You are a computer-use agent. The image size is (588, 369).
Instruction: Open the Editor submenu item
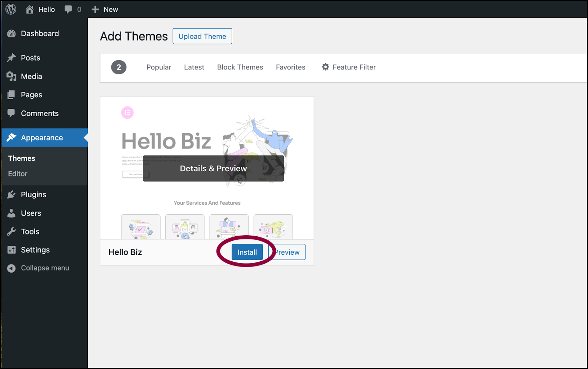click(x=18, y=174)
